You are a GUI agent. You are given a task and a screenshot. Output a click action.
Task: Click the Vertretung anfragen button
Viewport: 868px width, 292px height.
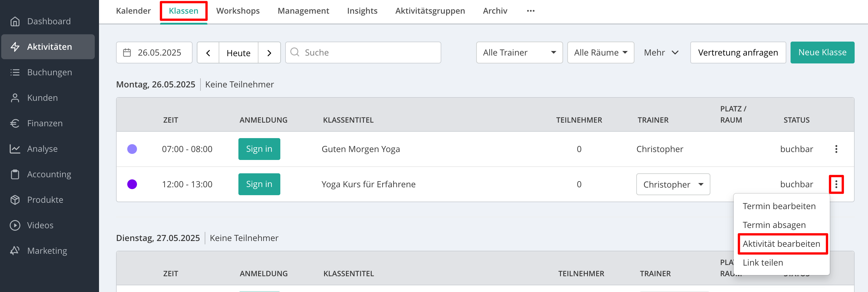point(738,53)
